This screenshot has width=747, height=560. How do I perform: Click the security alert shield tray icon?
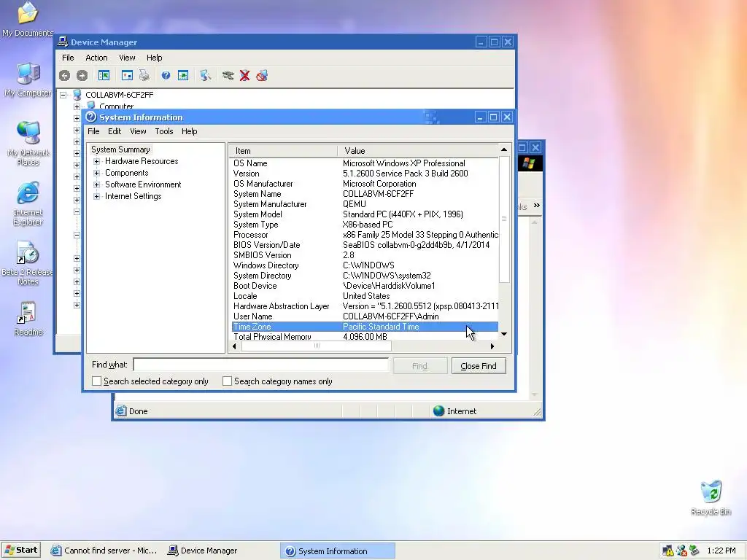coord(668,551)
